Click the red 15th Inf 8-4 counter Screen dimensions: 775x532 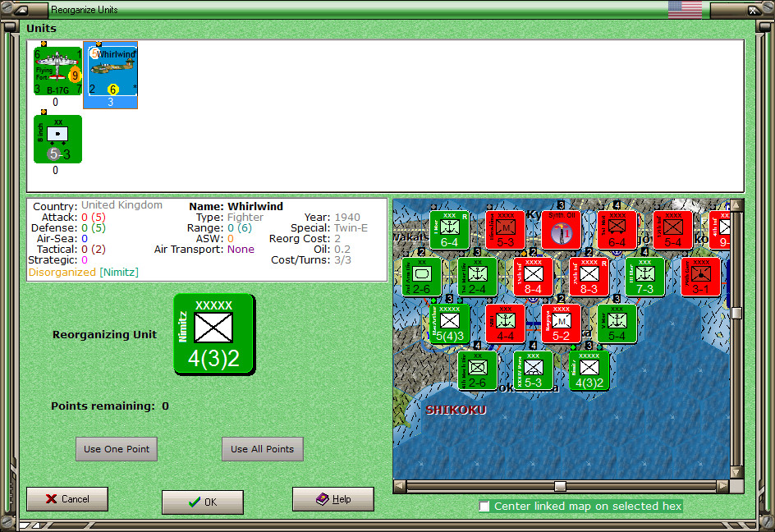pos(534,277)
